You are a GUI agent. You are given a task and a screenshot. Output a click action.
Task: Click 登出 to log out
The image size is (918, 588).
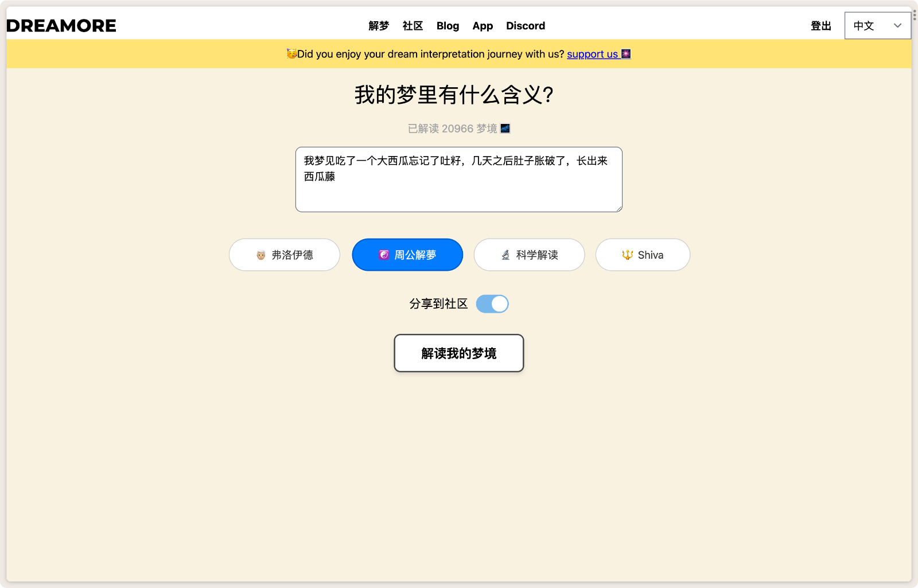pyautogui.click(x=820, y=26)
